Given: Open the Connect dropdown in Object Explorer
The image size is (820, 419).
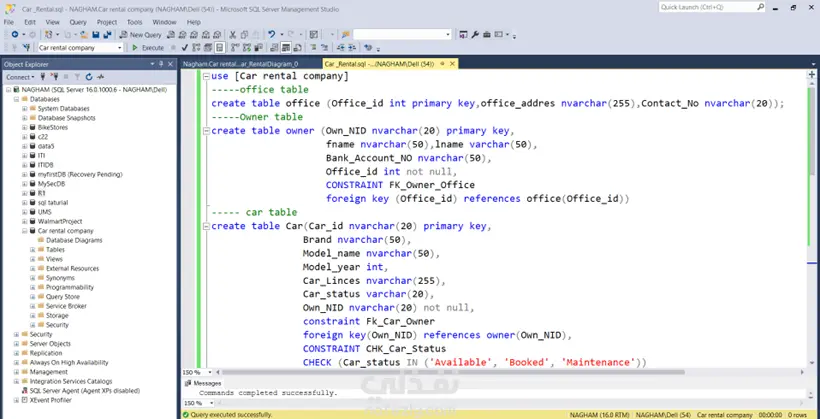Looking at the screenshot, I should point(21,77).
